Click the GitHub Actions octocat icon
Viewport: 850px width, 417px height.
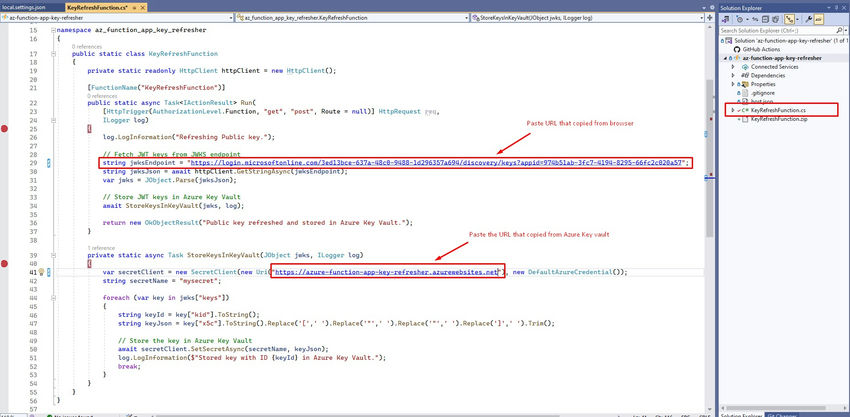pyautogui.click(x=737, y=49)
